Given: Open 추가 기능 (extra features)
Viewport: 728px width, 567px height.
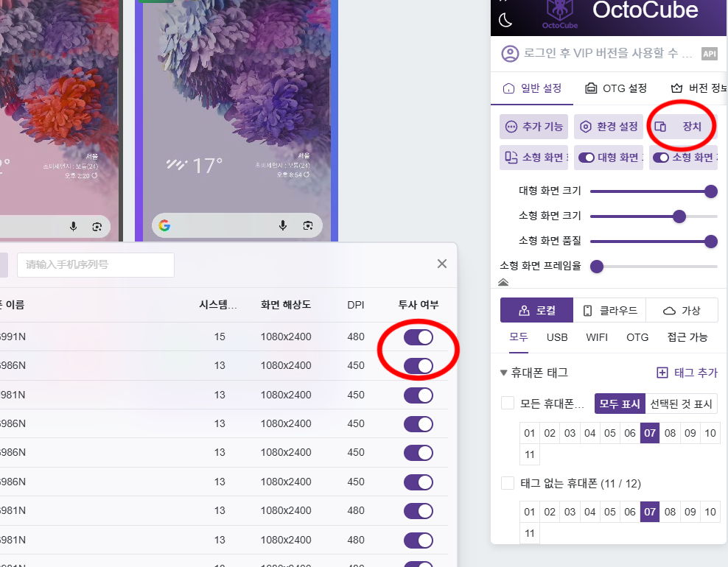Looking at the screenshot, I should click(533, 127).
